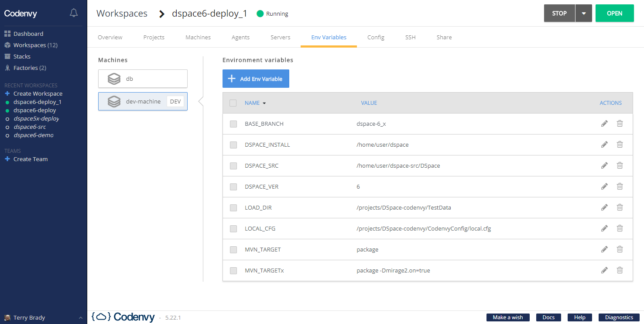Click the Dashboard grid icon in sidebar
The image size is (644, 324).
(x=7, y=34)
